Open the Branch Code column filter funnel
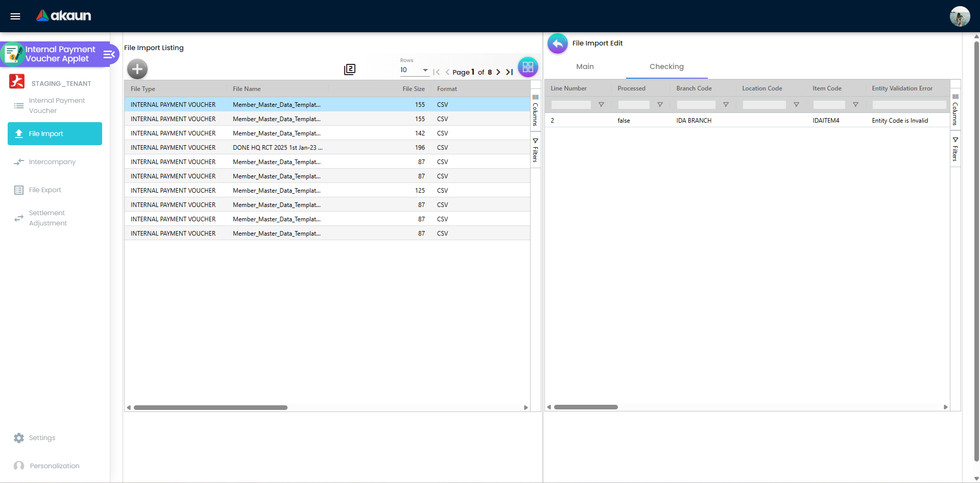980x483 pixels. pos(726,104)
